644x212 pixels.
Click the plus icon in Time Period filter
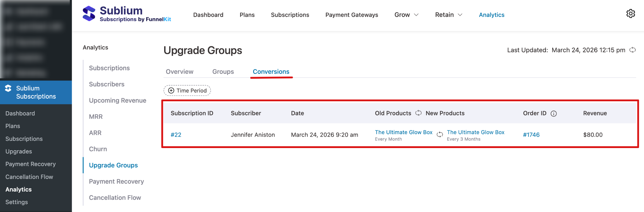coord(171,90)
